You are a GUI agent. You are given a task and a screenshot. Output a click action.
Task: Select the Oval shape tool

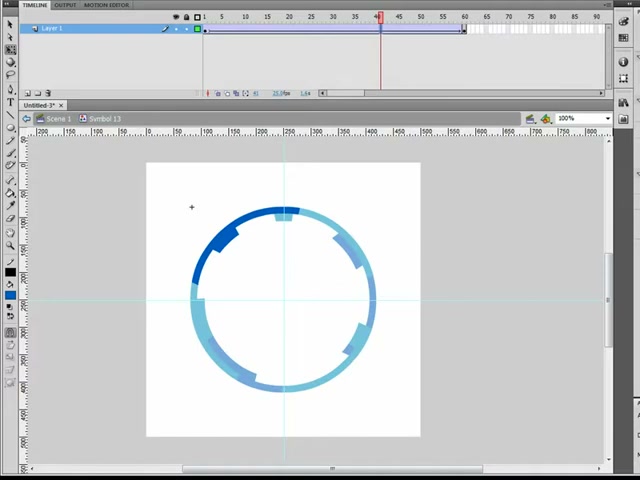[x=10, y=128]
